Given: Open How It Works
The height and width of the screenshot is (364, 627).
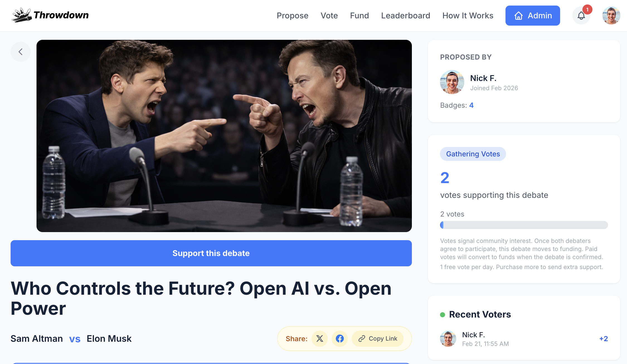Looking at the screenshot, I should tap(468, 16).
